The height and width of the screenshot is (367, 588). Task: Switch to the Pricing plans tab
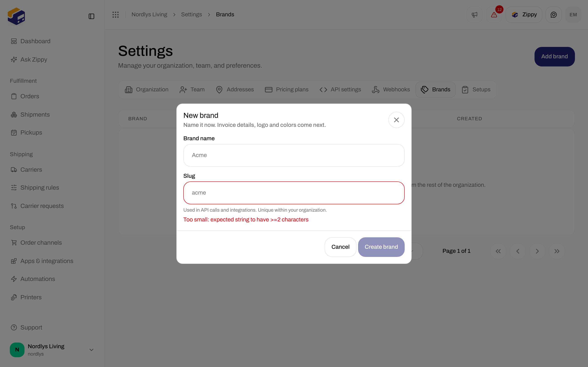[286, 90]
